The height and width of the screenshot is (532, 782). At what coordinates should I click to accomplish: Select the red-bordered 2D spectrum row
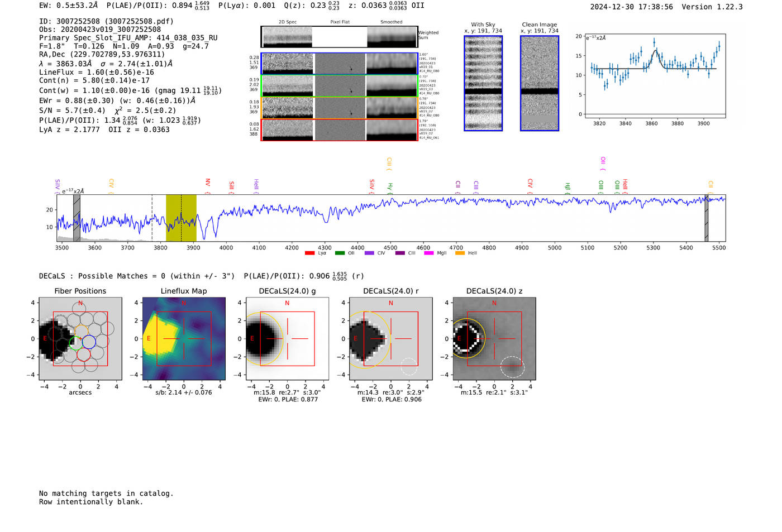(340, 130)
